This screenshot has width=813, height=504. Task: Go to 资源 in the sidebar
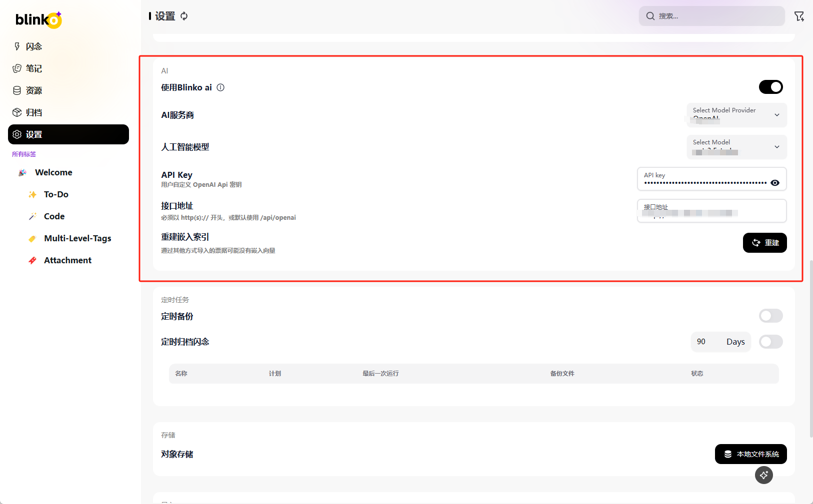[68, 90]
